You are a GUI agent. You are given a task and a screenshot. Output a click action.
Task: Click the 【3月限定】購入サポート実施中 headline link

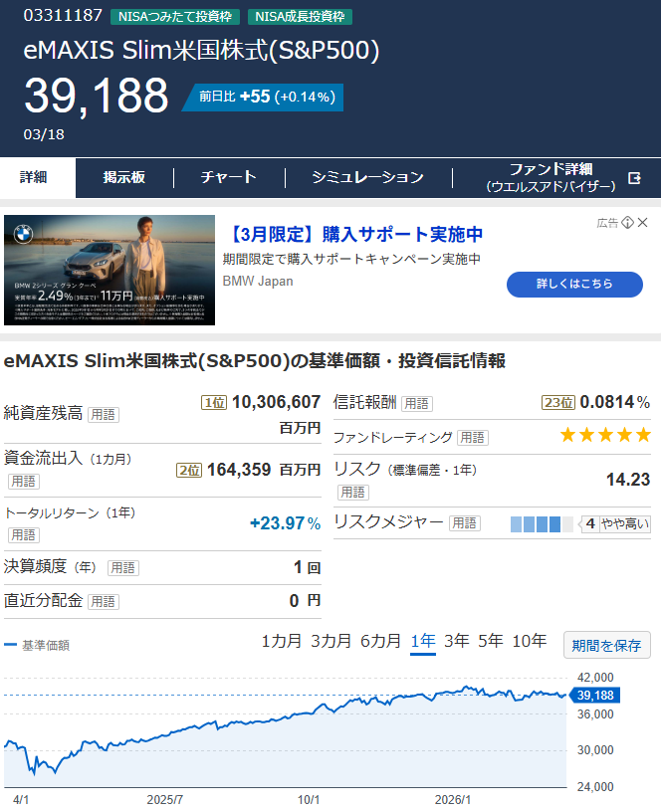click(x=353, y=235)
